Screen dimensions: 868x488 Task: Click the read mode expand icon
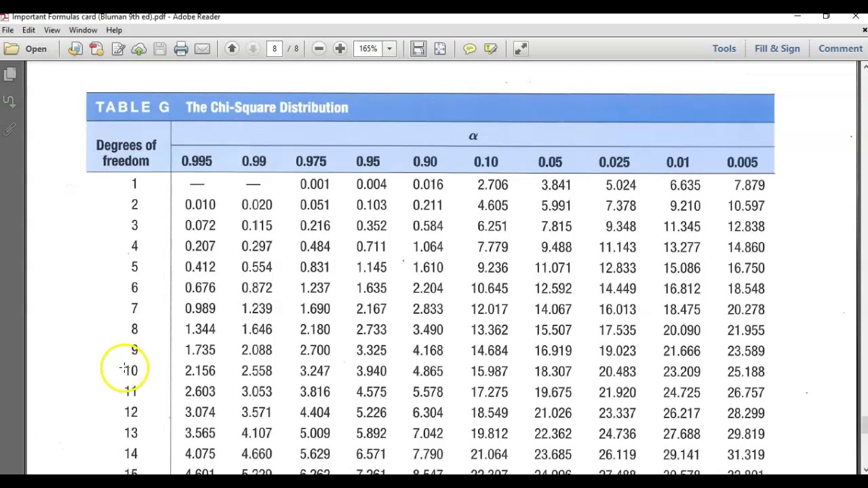pyautogui.click(x=521, y=49)
